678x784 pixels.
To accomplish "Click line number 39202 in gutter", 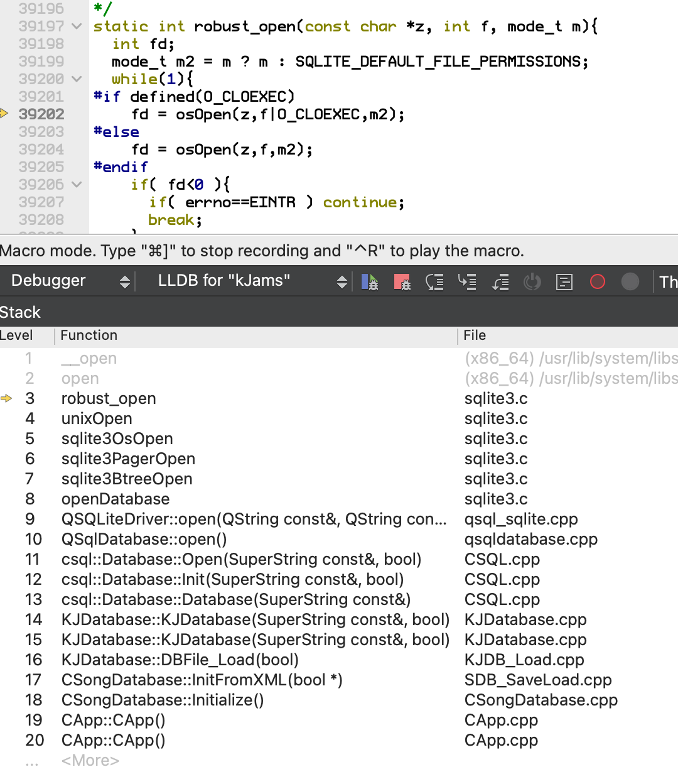I will tap(41, 114).
